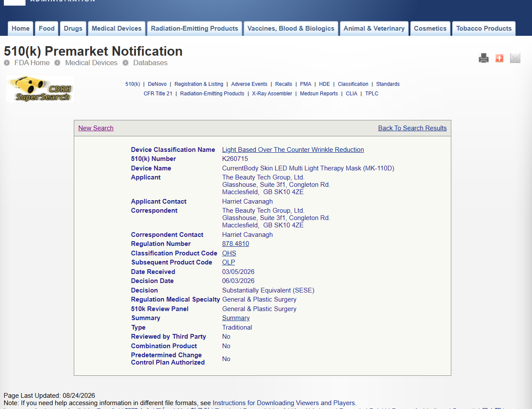
Task: Open the Recalls link
Action: [284, 84]
